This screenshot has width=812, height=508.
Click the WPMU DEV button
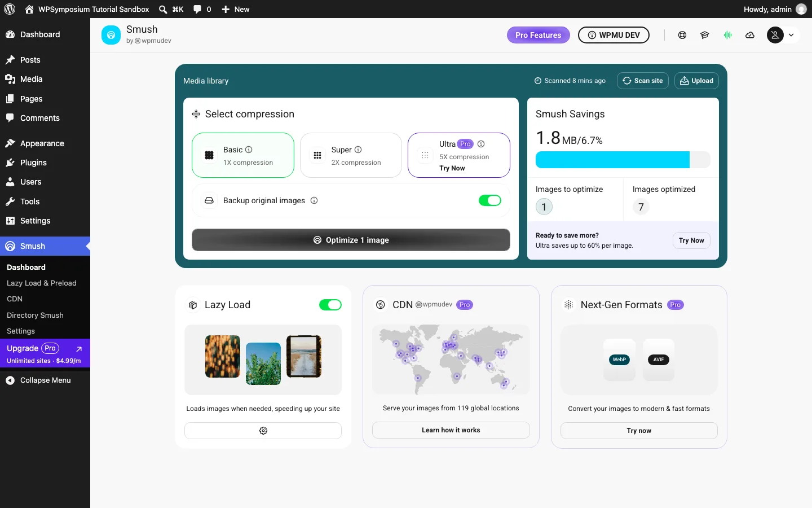tap(614, 35)
